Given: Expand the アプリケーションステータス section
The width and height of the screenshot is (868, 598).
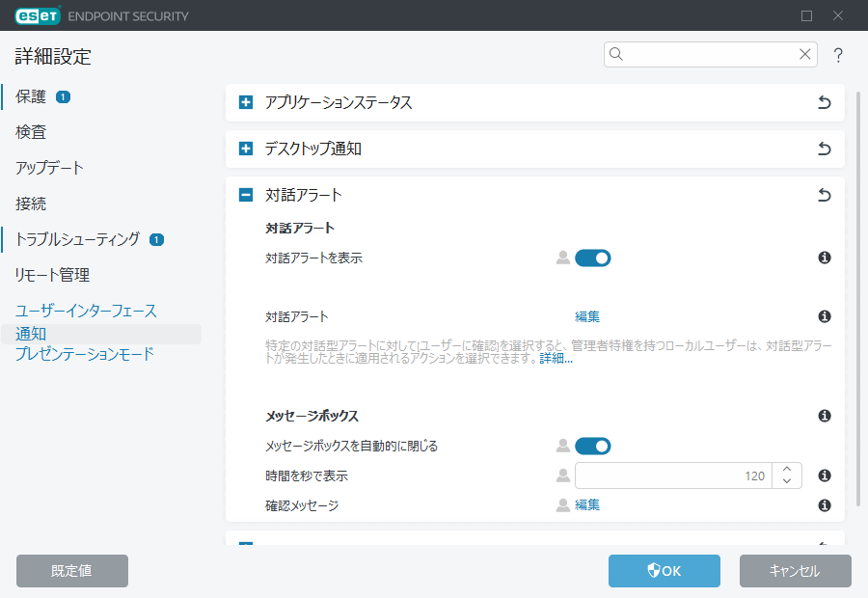Looking at the screenshot, I should [246, 103].
